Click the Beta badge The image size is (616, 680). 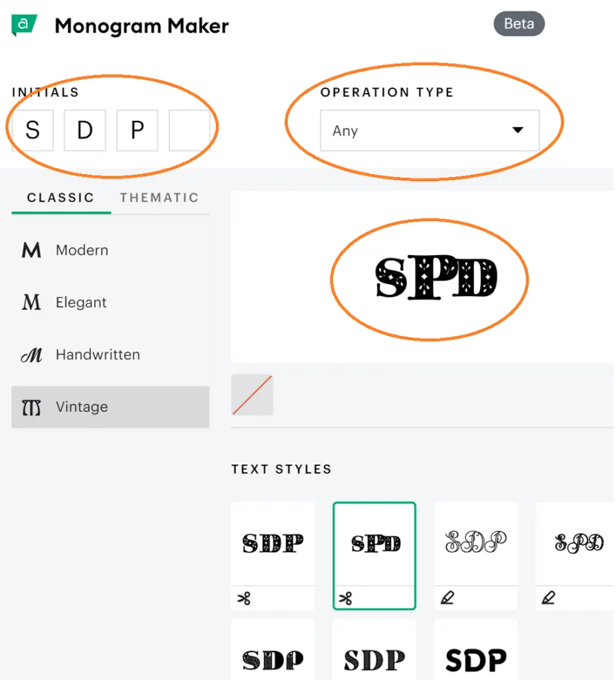click(x=519, y=23)
